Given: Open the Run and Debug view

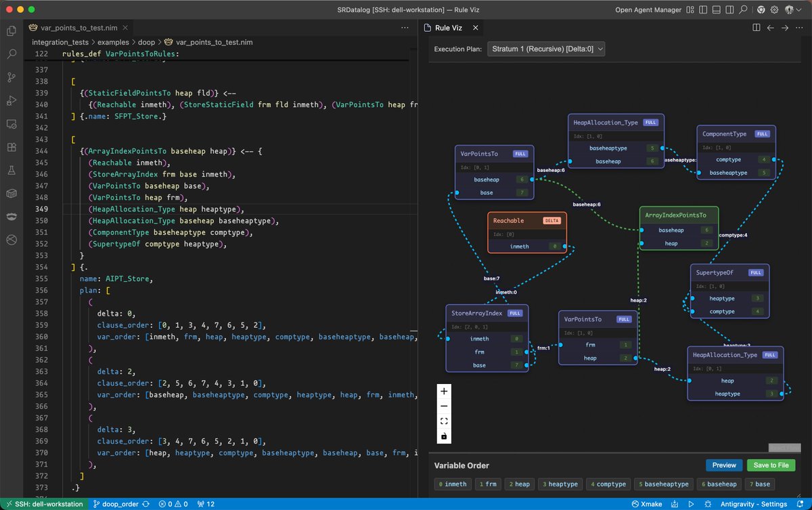Looking at the screenshot, I should tap(11, 100).
